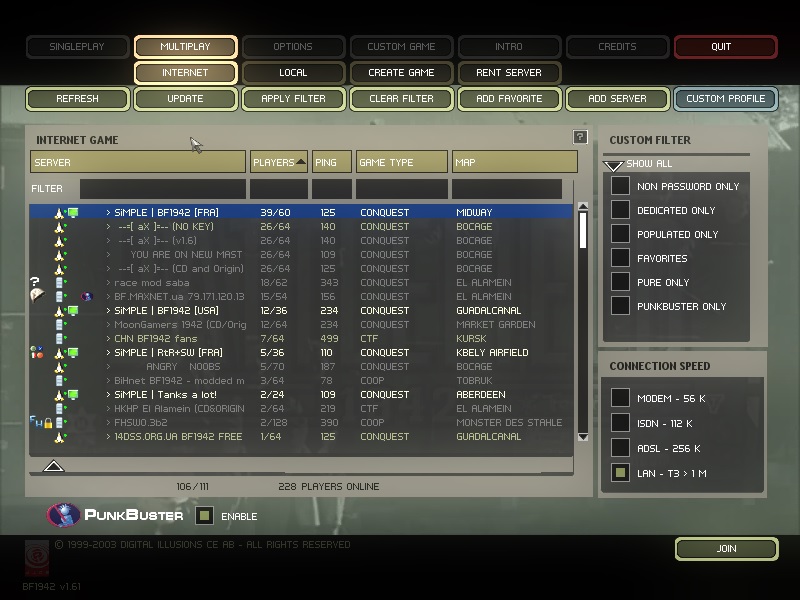Check the Favorites filter box
The height and width of the screenshot is (600, 800).
click(x=620, y=258)
